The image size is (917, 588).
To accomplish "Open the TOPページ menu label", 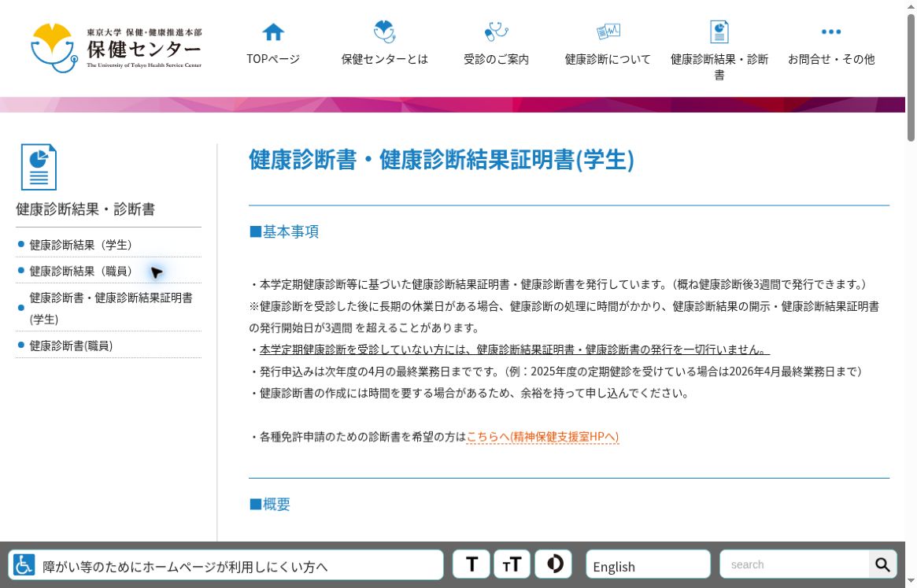I will coord(273,59).
